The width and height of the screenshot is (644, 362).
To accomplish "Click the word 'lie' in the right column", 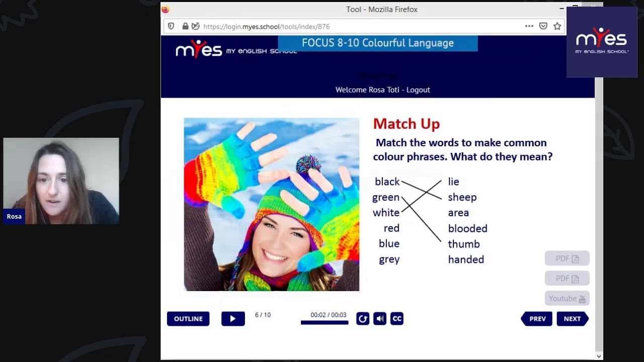I will [453, 182].
